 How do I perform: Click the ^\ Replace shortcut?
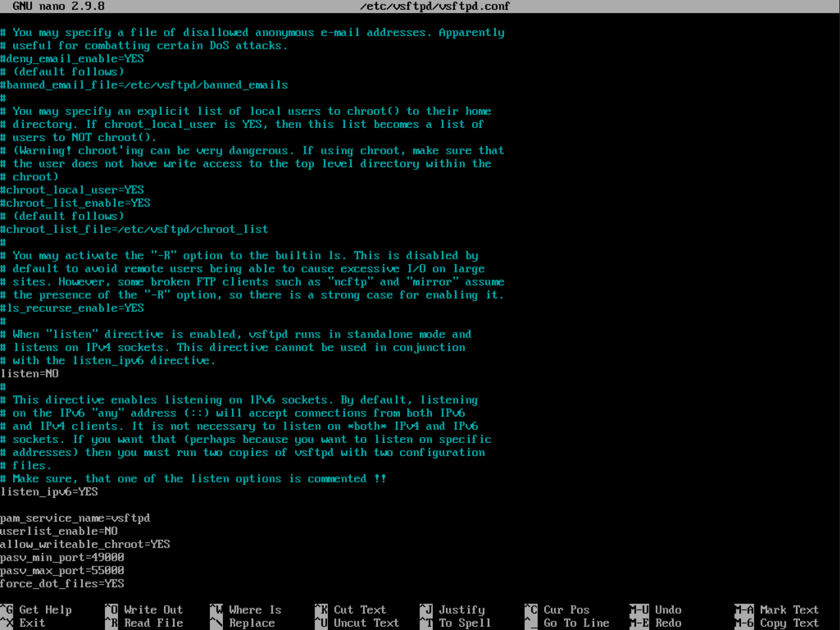tap(243, 623)
